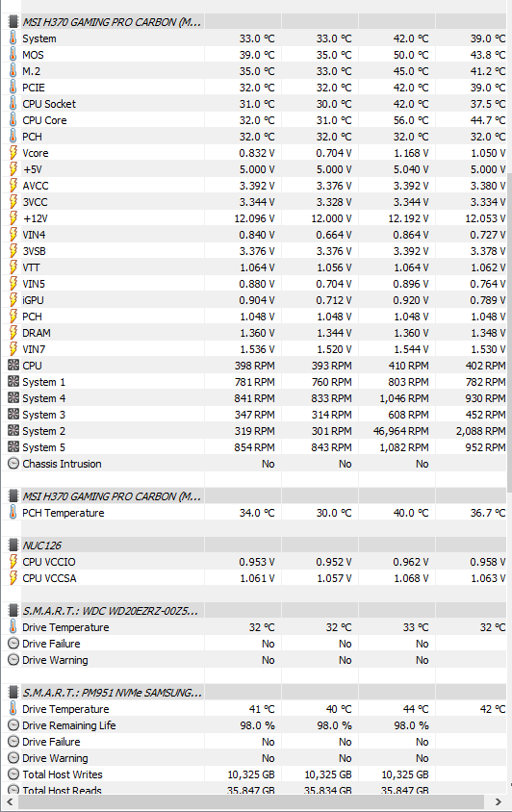Select the System 4 fan icon
This screenshot has width=512, height=812.
pyautogui.click(x=13, y=397)
